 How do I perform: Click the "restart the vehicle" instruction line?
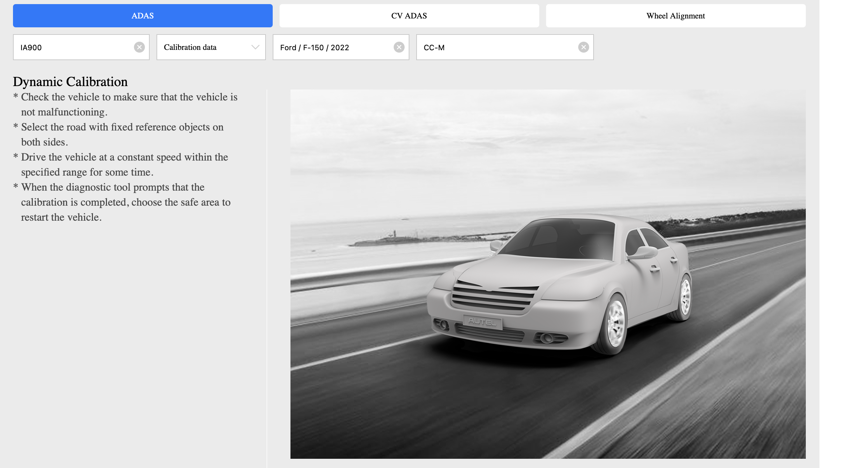pos(62,217)
